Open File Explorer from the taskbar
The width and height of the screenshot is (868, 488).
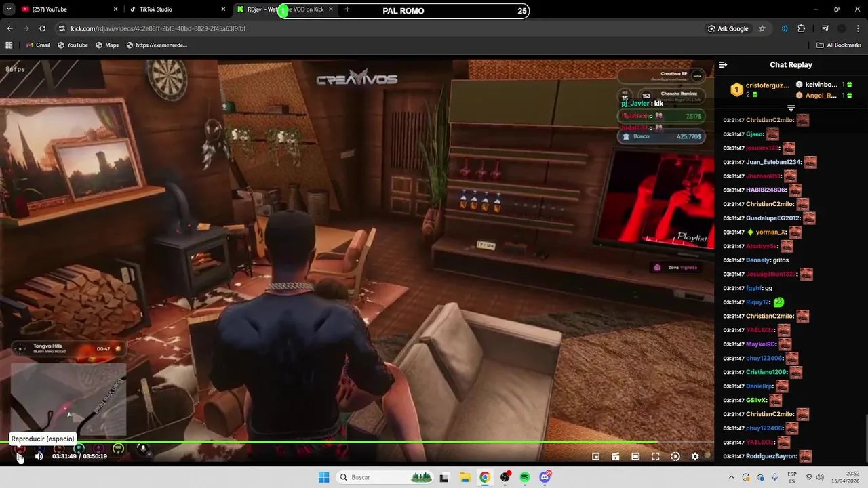pyautogui.click(x=465, y=477)
